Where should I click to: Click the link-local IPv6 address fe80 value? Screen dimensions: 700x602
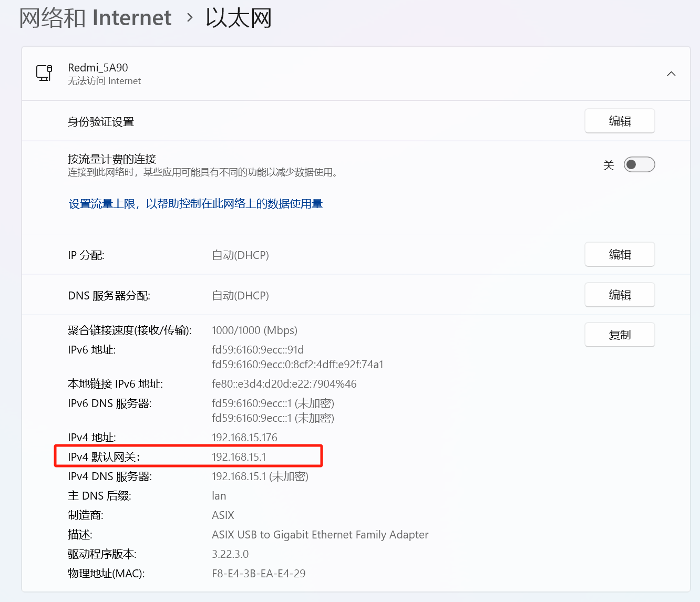coord(284,384)
